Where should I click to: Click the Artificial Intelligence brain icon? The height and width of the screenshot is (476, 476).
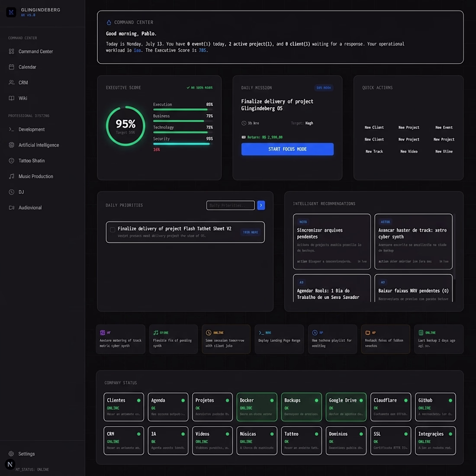pyautogui.click(x=12, y=145)
